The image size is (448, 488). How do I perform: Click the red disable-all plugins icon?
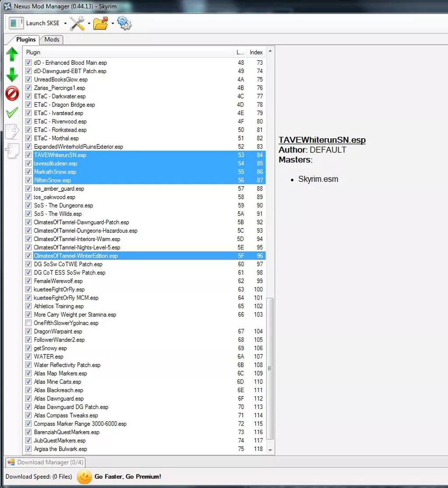click(12, 93)
